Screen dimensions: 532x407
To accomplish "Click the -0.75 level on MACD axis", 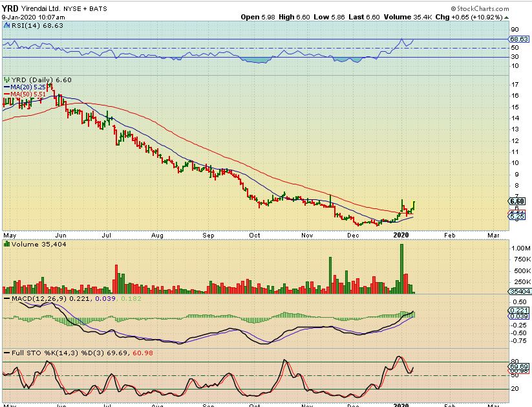I will click(x=519, y=341).
